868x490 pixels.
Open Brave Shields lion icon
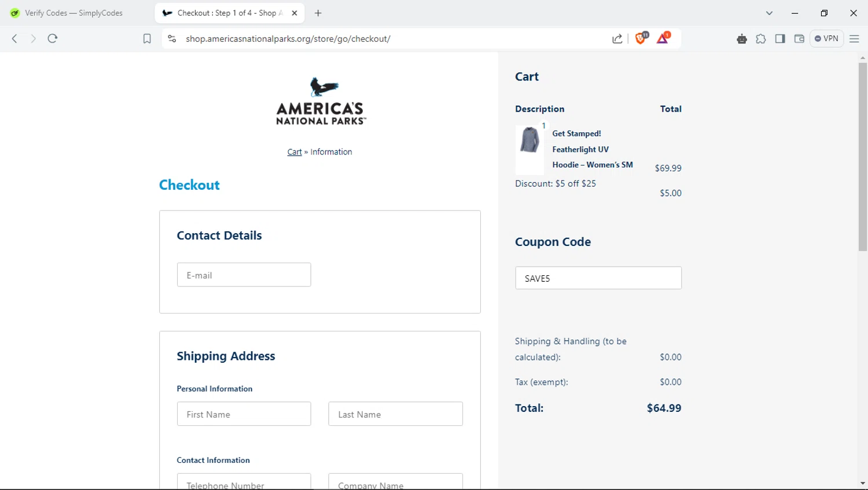(641, 38)
